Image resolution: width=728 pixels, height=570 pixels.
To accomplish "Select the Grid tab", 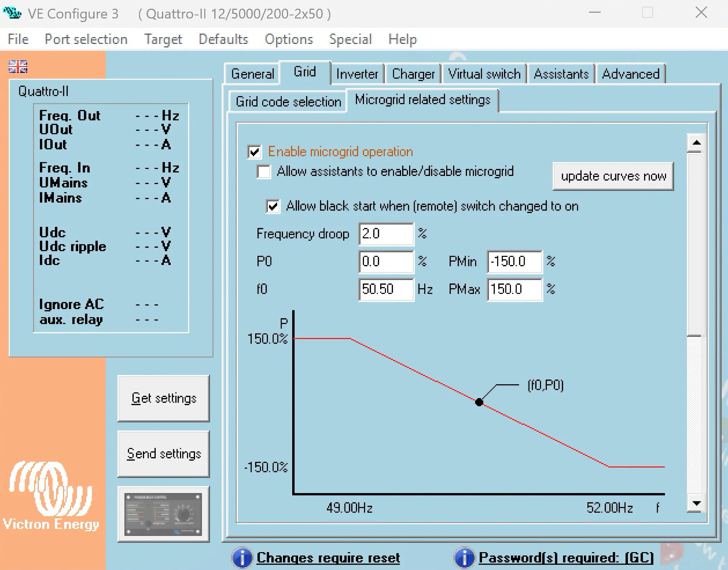I will pyautogui.click(x=305, y=72).
